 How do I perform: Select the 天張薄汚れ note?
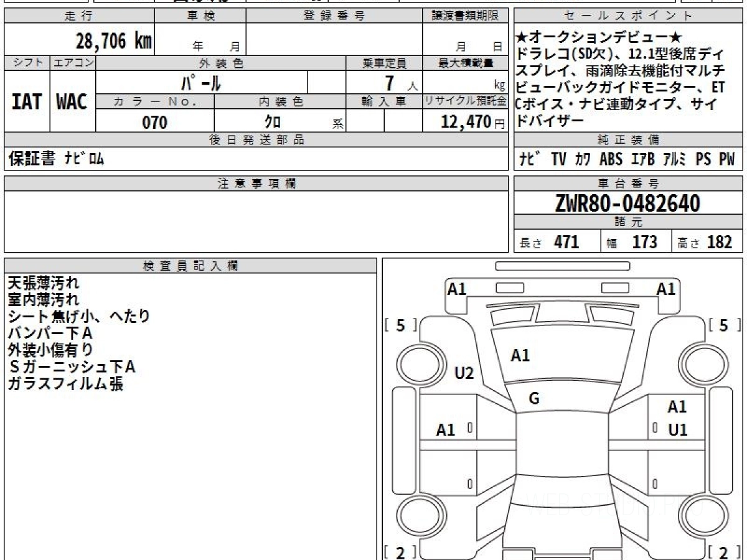click(44, 284)
